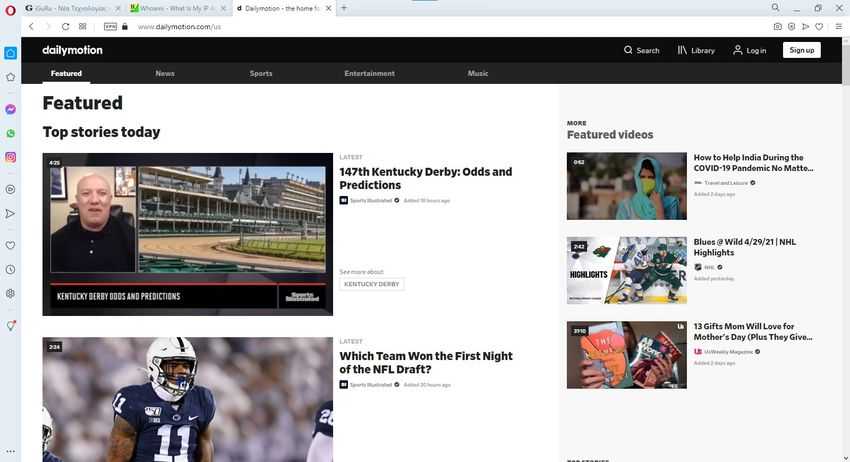Open '13 Gifts Mom Will Love' title
The height and width of the screenshot is (462, 850).
pyautogui.click(x=753, y=331)
